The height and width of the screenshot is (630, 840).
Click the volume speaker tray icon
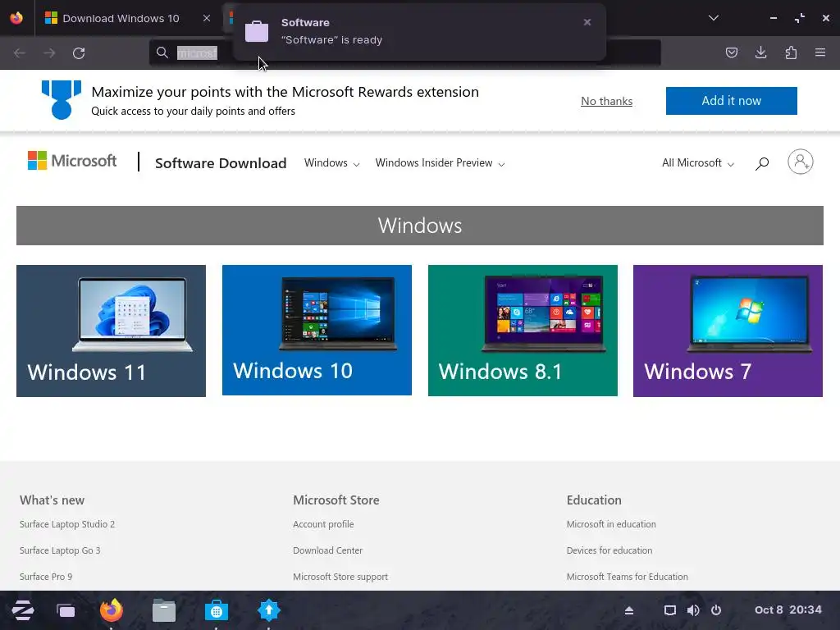coord(692,610)
